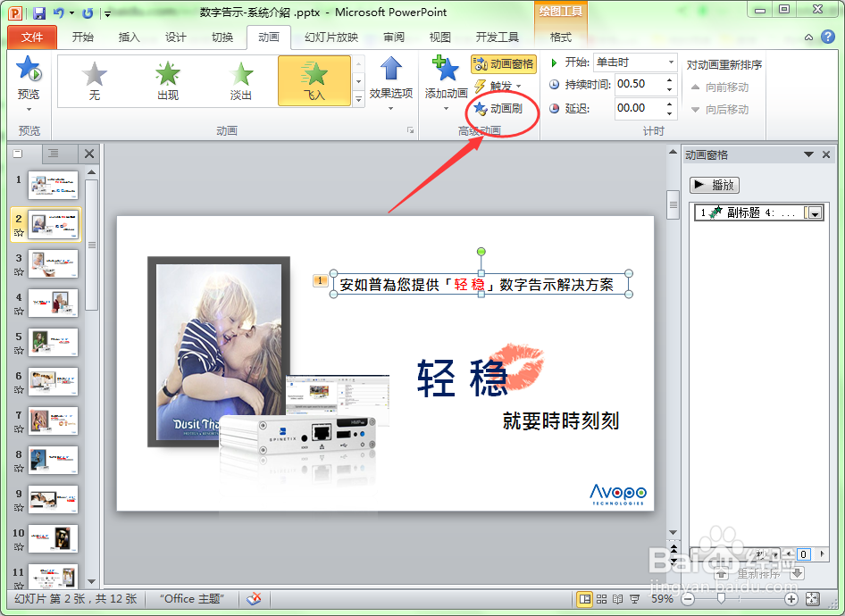Switch to the Transitions (切换) tab
Image resolution: width=845 pixels, height=616 pixels.
click(x=222, y=37)
